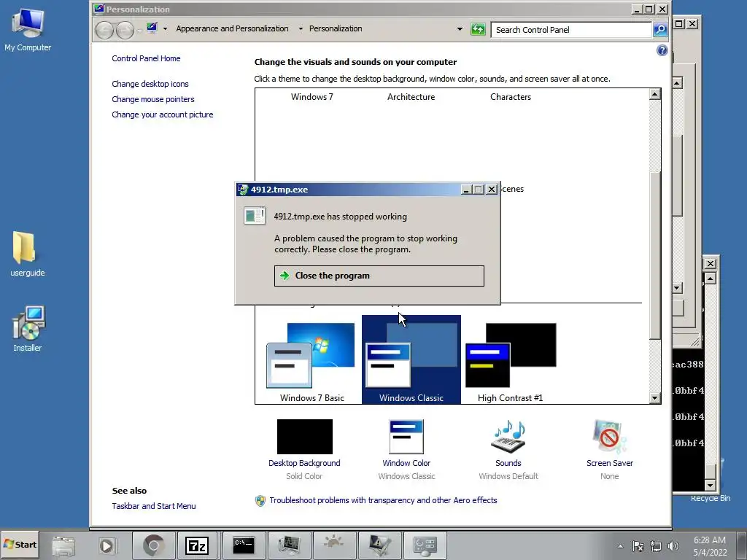Expand the address bar history dropdown
Image resolution: width=747 pixels, height=560 pixels.
coord(460,29)
